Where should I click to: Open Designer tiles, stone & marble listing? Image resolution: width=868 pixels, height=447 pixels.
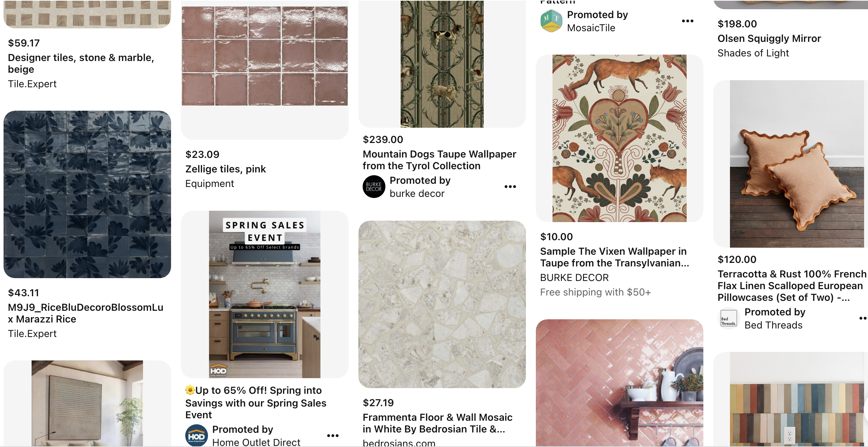81,63
